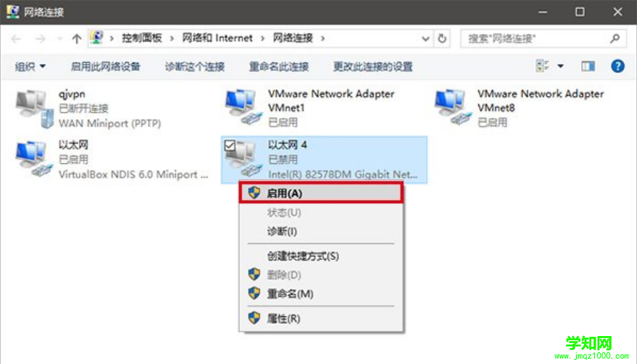The image size is (637, 364).
Task: Select the 以太网 VirtualBox adapter icon
Action: point(34,159)
